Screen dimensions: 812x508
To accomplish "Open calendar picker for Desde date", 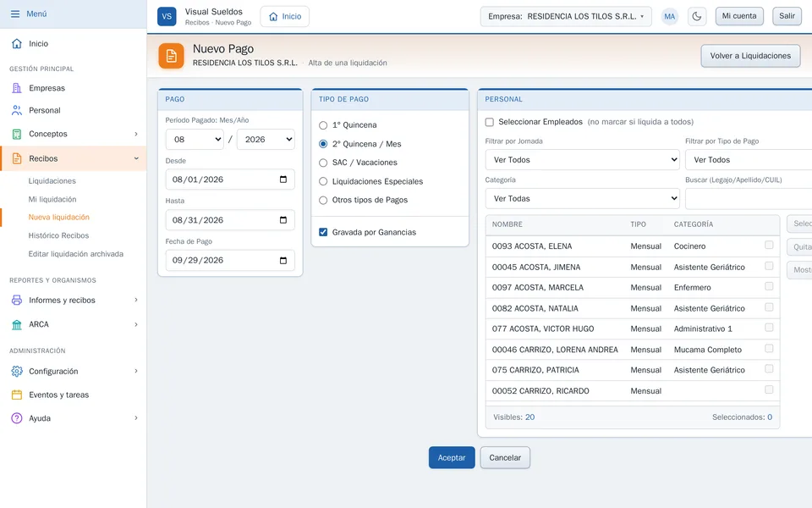I will [x=283, y=179].
